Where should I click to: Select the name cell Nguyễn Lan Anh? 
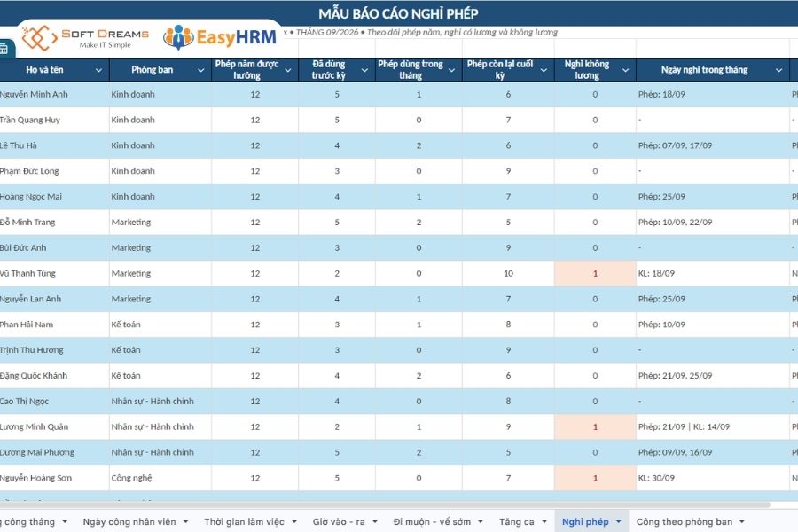(x=54, y=299)
